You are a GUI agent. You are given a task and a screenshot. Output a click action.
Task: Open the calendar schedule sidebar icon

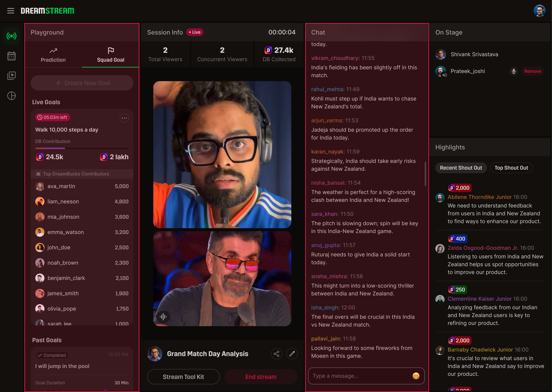point(11,56)
